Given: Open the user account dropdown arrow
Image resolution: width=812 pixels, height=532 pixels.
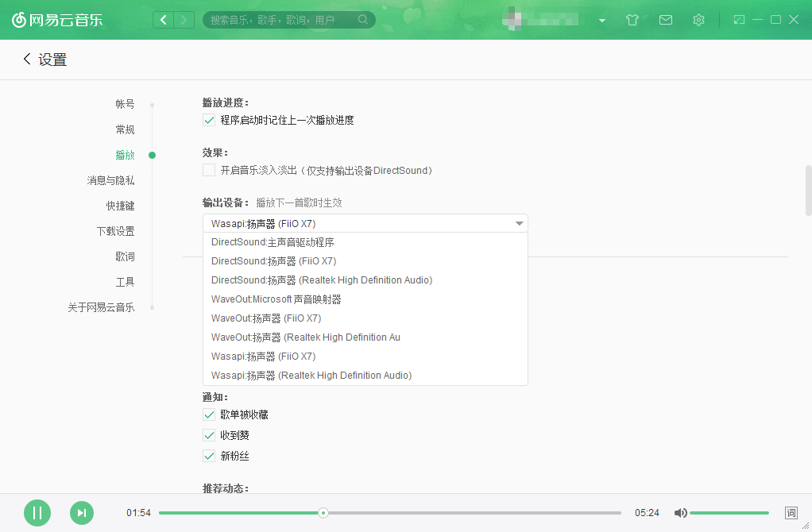Looking at the screenshot, I should tap(602, 21).
